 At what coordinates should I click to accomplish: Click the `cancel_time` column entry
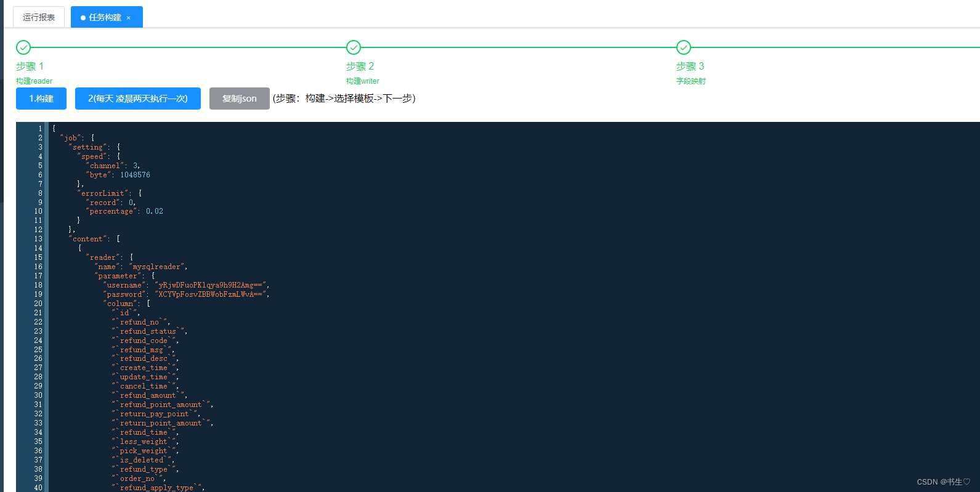click(144, 386)
